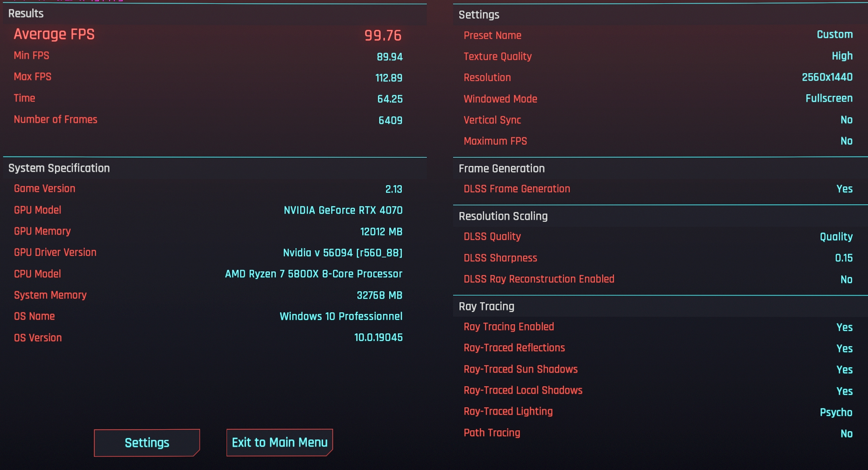Click the DLSS Sharpness 0.15 value

(843, 258)
